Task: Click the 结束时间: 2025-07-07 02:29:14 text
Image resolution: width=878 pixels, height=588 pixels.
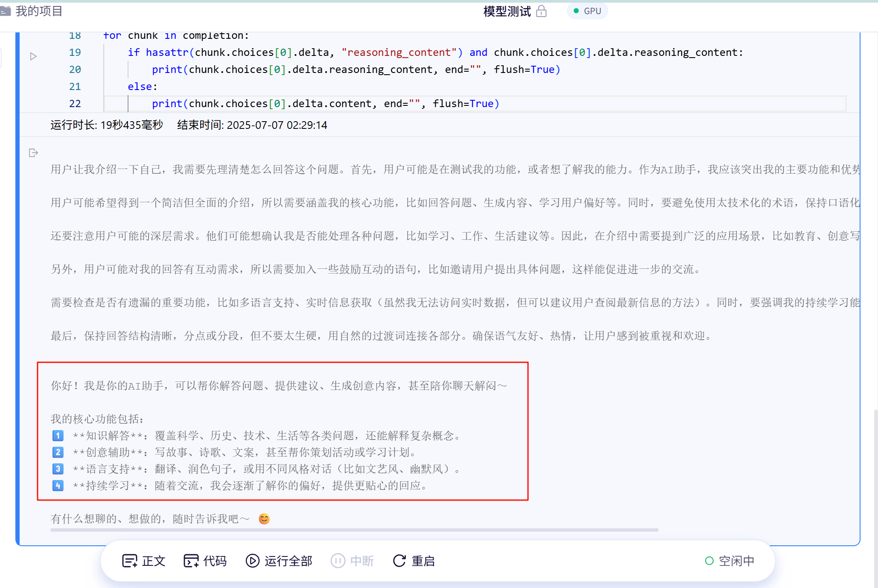Action: click(x=252, y=125)
